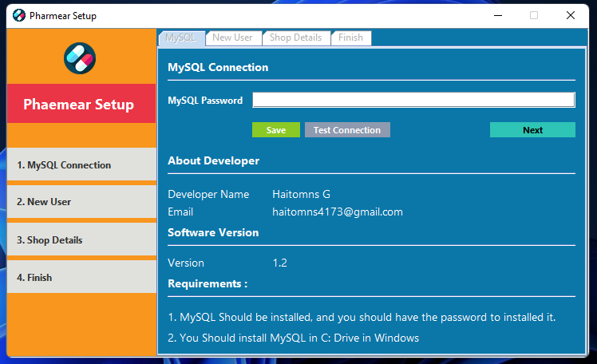Select step 1. MySQL Connection

[x=81, y=164]
